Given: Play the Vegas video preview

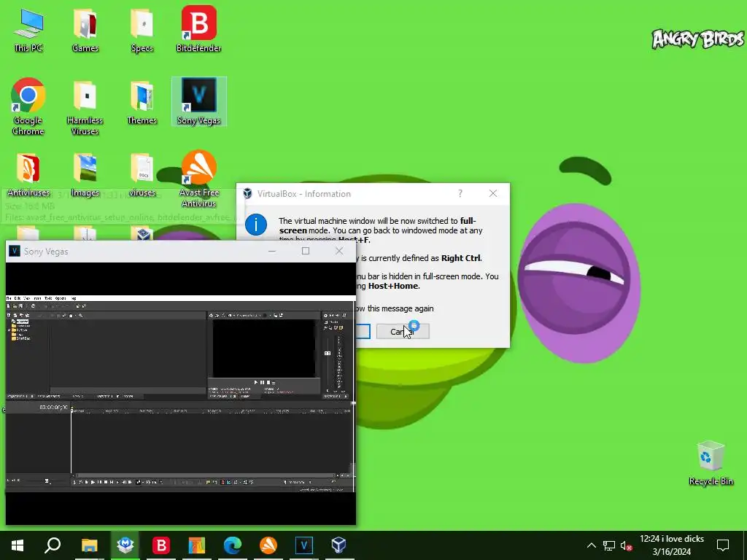Looking at the screenshot, I should point(256,382).
